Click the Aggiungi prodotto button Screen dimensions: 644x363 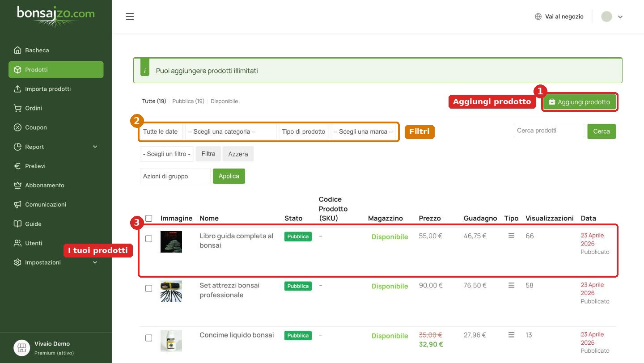pyautogui.click(x=579, y=102)
